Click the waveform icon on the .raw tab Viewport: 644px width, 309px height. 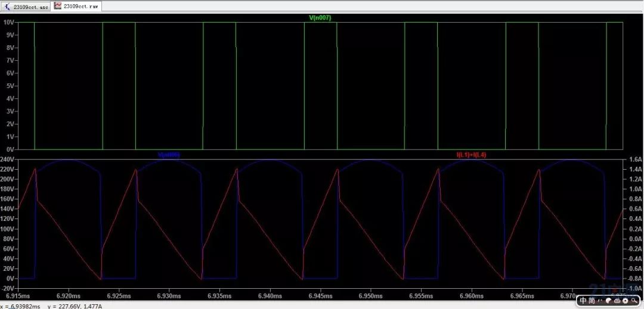[x=58, y=7]
